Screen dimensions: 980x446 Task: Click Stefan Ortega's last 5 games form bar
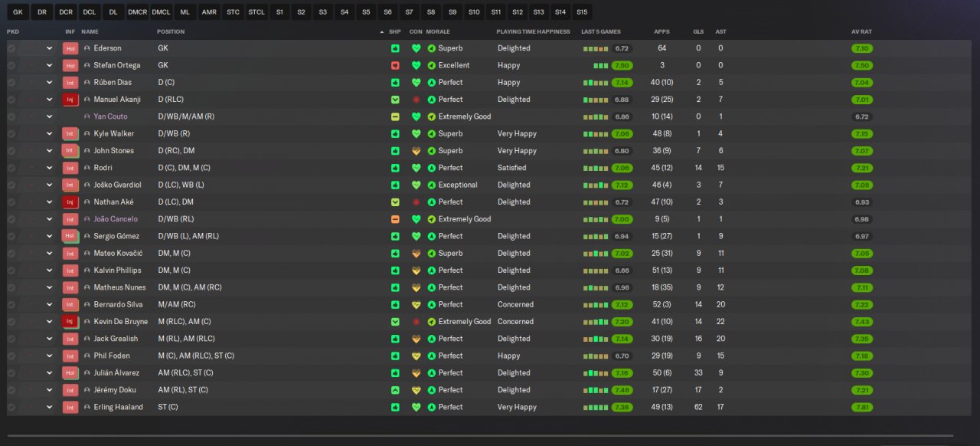coord(600,66)
